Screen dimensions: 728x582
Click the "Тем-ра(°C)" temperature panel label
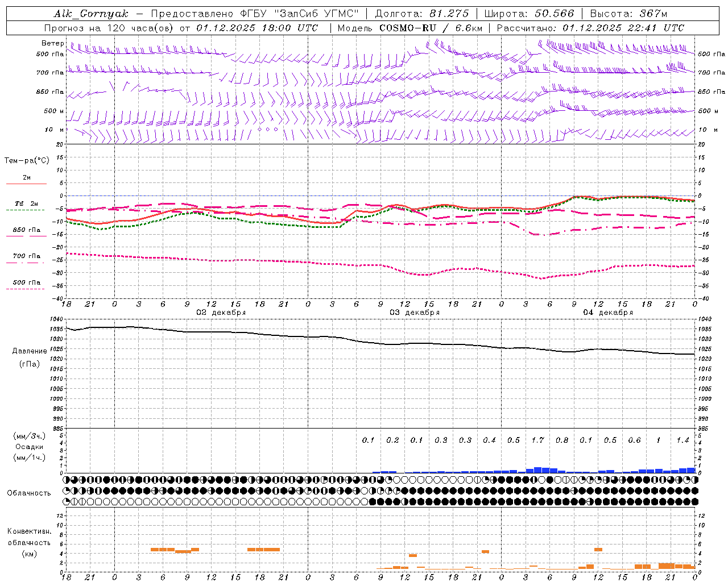[27, 161]
